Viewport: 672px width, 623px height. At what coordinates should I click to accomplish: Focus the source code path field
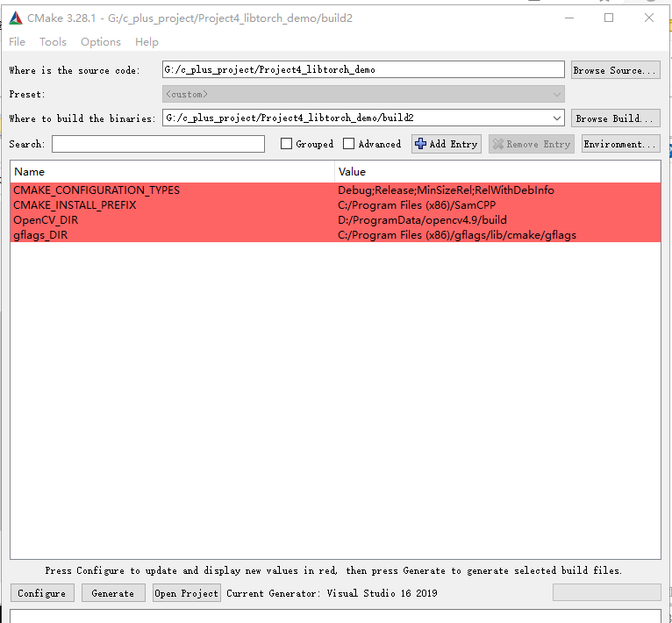(363, 69)
